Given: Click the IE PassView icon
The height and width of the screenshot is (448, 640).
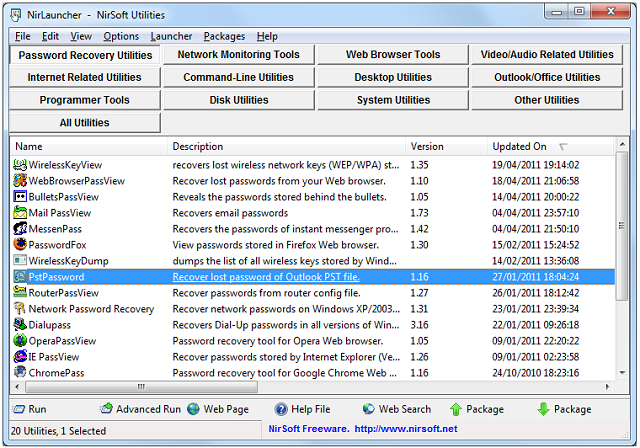Looking at the screenshot, I should 20,357.
